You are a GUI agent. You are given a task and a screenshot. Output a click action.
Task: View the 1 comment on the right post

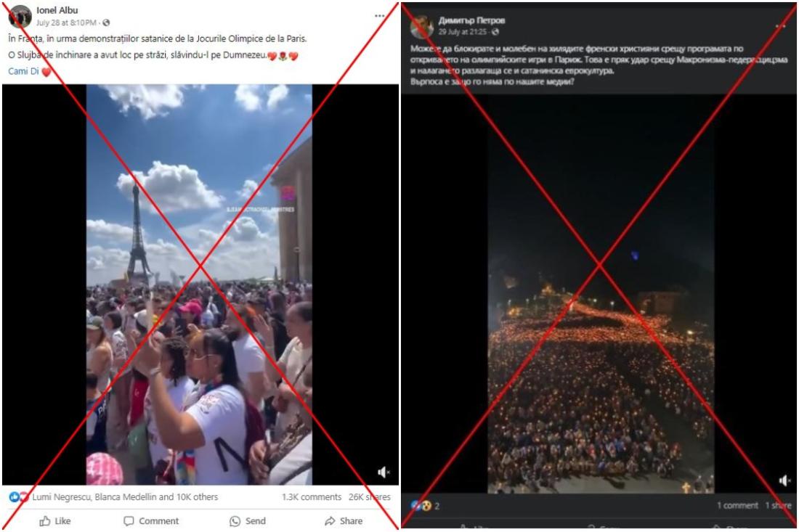(x=737, y=505)
